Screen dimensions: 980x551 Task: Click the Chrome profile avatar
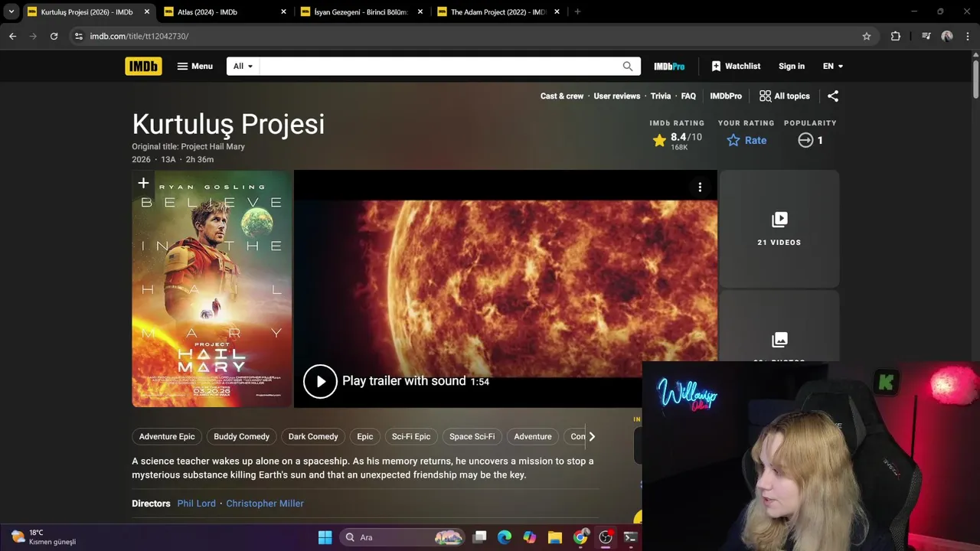click(947, 36)
